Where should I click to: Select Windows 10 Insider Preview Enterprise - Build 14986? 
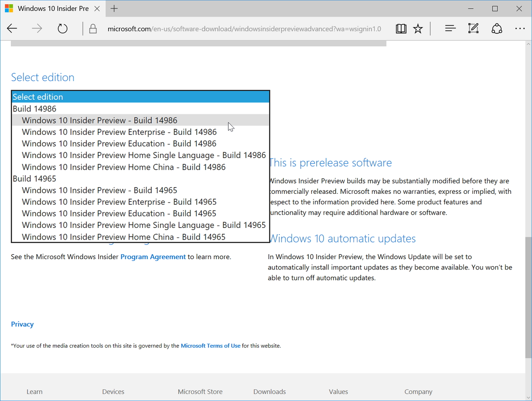(x=119, y=132)
